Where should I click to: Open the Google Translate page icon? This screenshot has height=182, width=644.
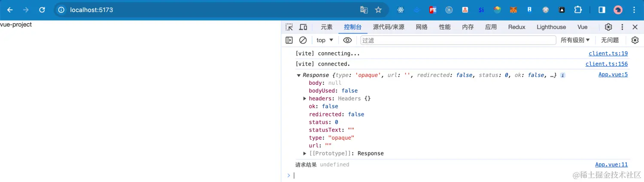coord(364,10)
